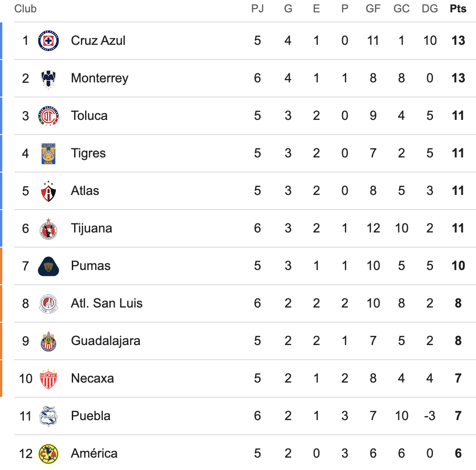
Task: Click the Club column header
Action: tap(25, 9)
